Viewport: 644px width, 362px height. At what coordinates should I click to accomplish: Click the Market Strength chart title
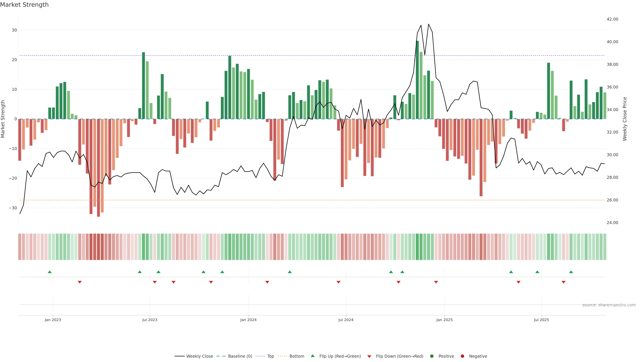(x=24, y=5)
